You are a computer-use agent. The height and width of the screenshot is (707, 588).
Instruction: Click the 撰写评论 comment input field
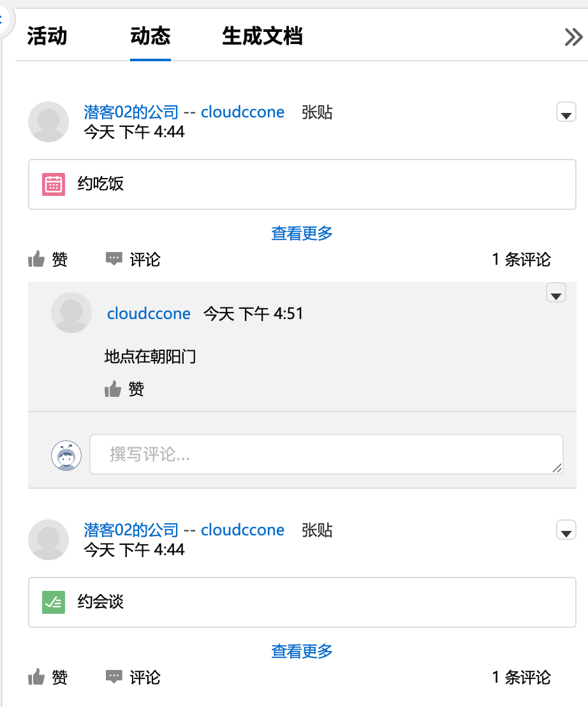[x=326, y=455]
